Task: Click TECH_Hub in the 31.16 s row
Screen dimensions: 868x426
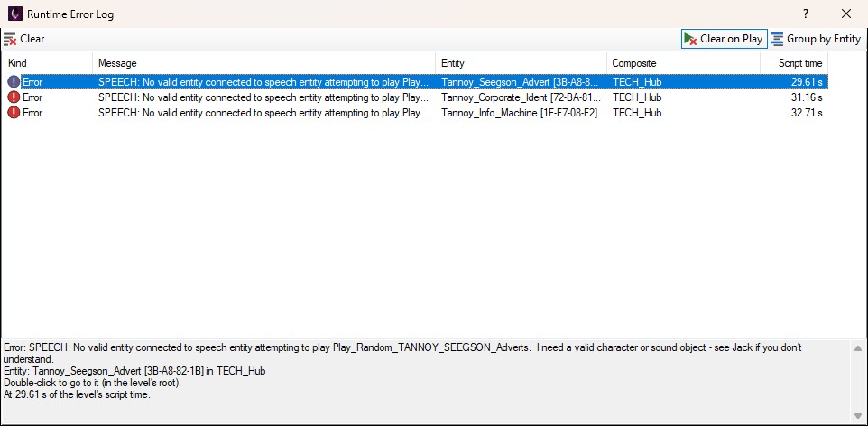Action: [x=637, y=97]
